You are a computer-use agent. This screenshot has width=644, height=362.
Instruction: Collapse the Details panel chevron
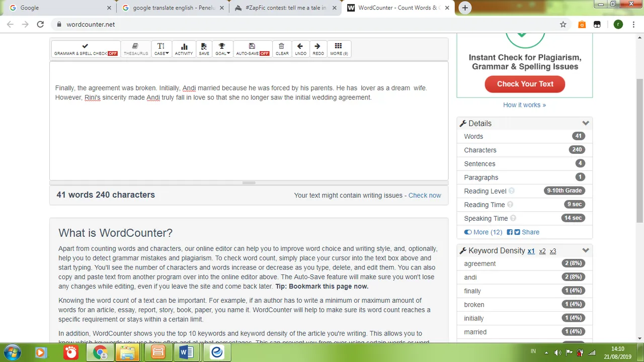point(585,123)
